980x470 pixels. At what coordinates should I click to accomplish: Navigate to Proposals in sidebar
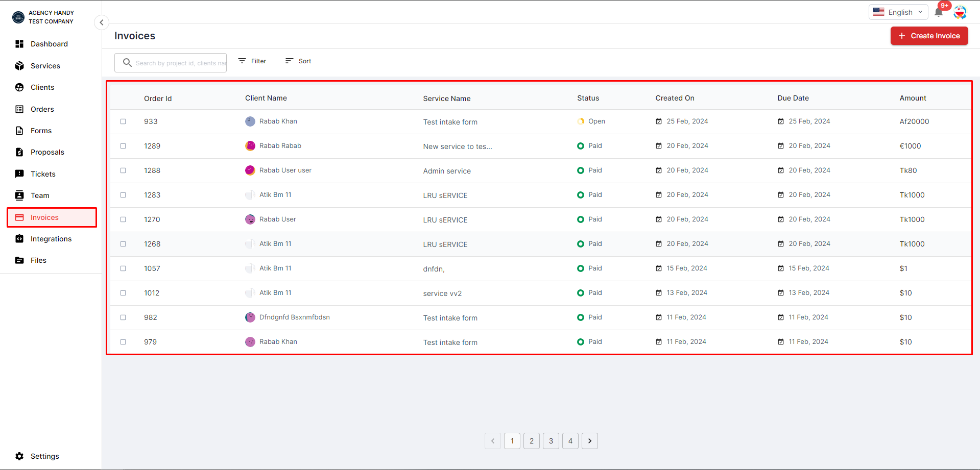point(47,152)
